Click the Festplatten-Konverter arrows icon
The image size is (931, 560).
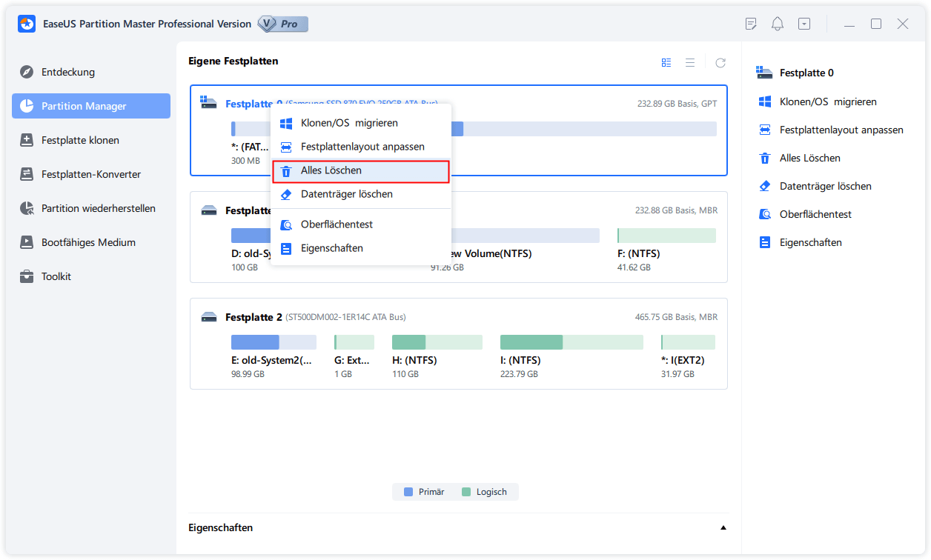27,174
